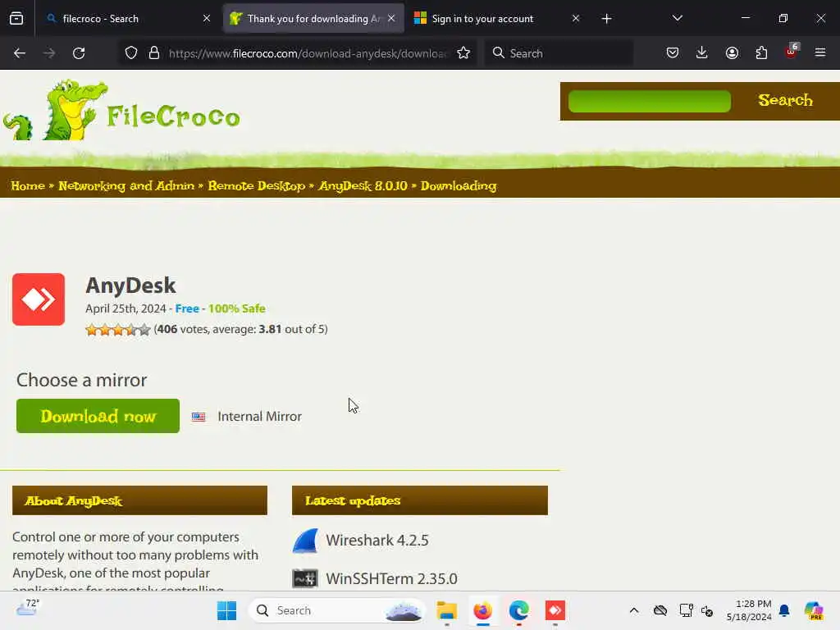Switch to the Thank you for downloading tab
The width and height of the screenshot is (840, 630).
[313, 19]
